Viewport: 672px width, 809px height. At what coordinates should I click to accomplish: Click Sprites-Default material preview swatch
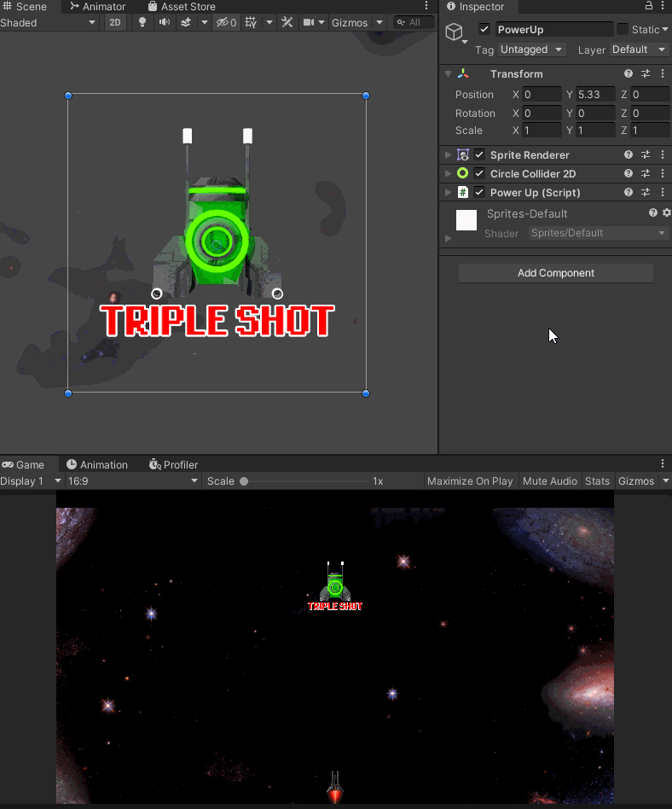point(466,220)
